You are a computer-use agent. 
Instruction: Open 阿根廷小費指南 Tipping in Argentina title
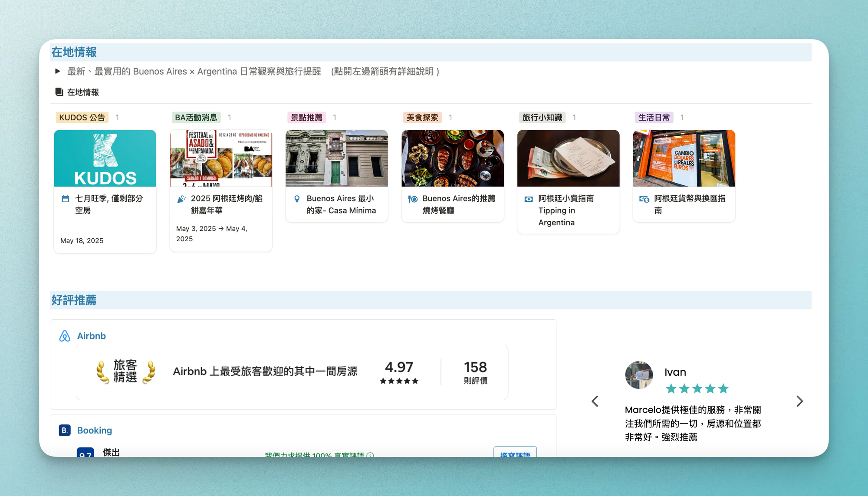[x=566, y=210]
